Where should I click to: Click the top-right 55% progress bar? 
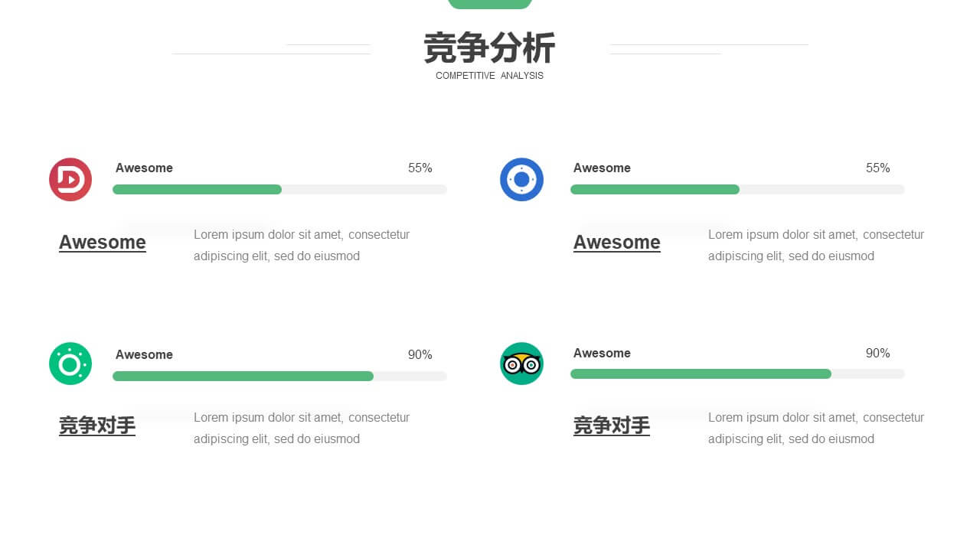[x=737, y=189]
